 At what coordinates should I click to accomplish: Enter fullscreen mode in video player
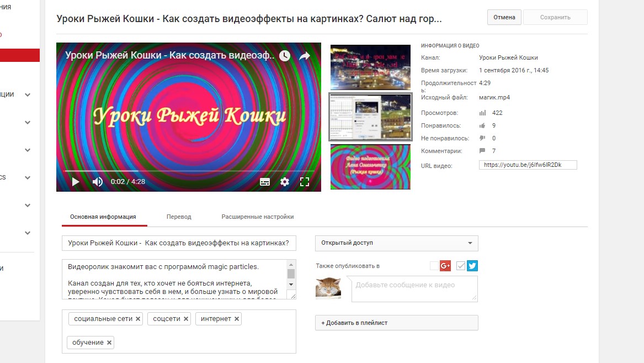(x=304, y=182)
